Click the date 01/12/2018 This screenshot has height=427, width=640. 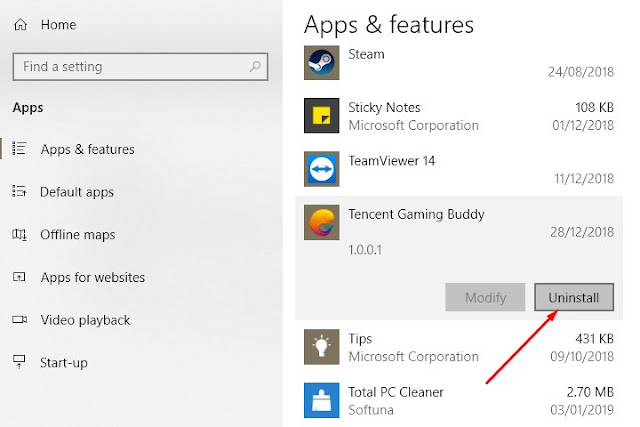(583, 125)
